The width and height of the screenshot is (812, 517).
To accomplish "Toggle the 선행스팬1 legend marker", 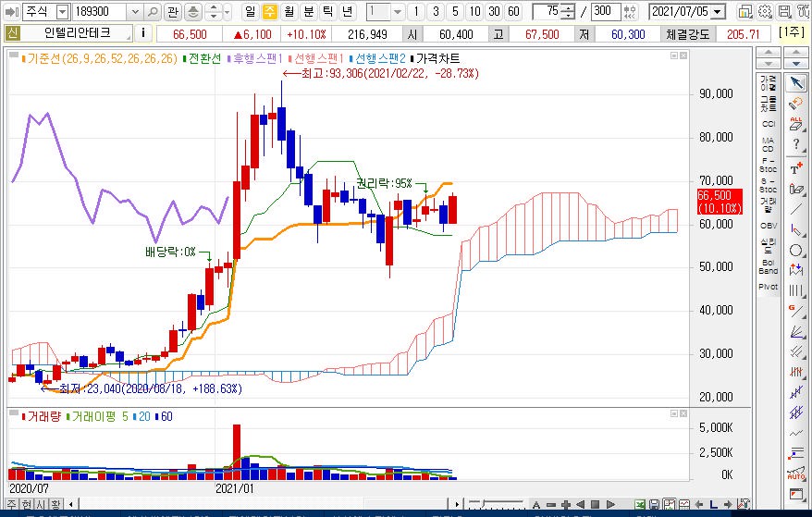I will [x=290, y=58].
